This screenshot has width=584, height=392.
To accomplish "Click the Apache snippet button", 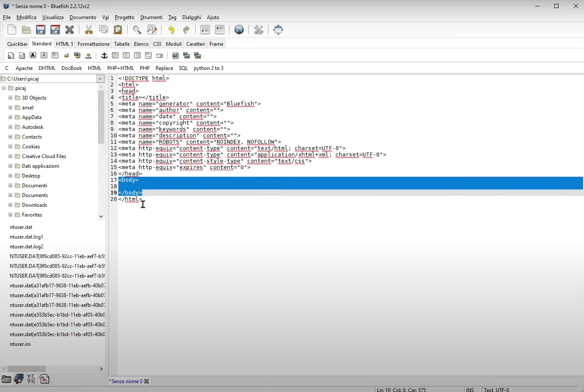I will click(x=24, y=68).
